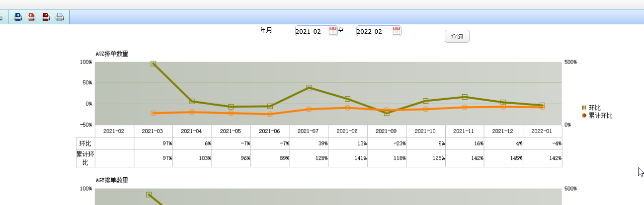
Task: Click the 查询 query button
Action: pyautogui.click(x=457, y=36)
